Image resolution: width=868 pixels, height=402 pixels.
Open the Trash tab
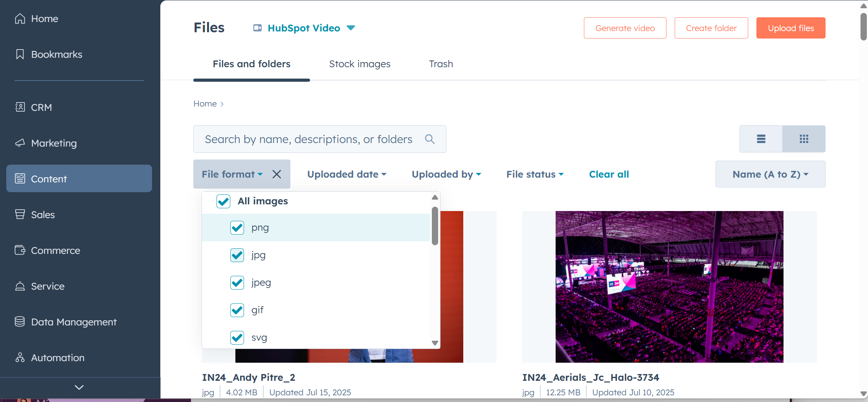pyautogui.click(x=441, y=64)
